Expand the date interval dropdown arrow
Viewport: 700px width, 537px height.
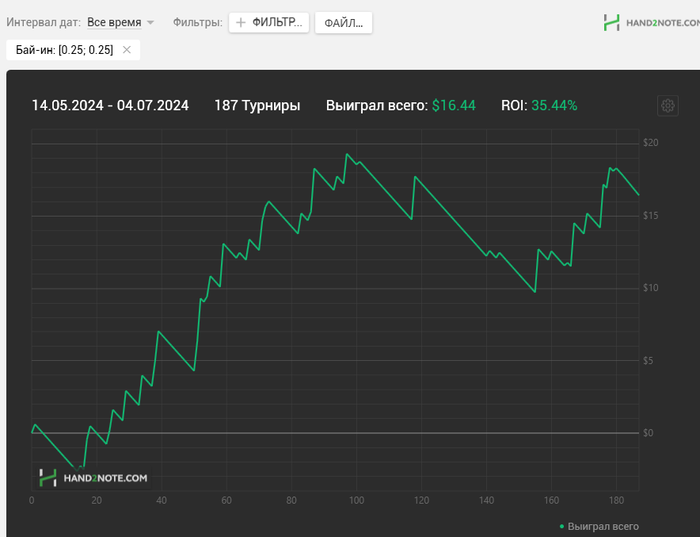(150, 22)
